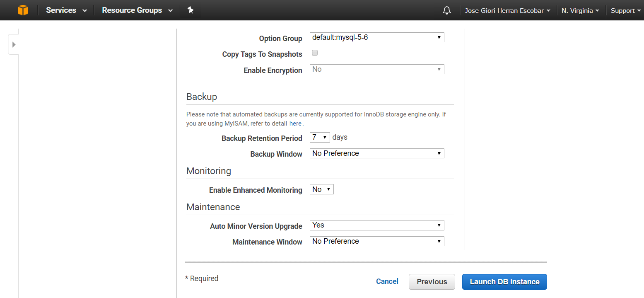Click the 'days' text after retention period

[340, 137]
